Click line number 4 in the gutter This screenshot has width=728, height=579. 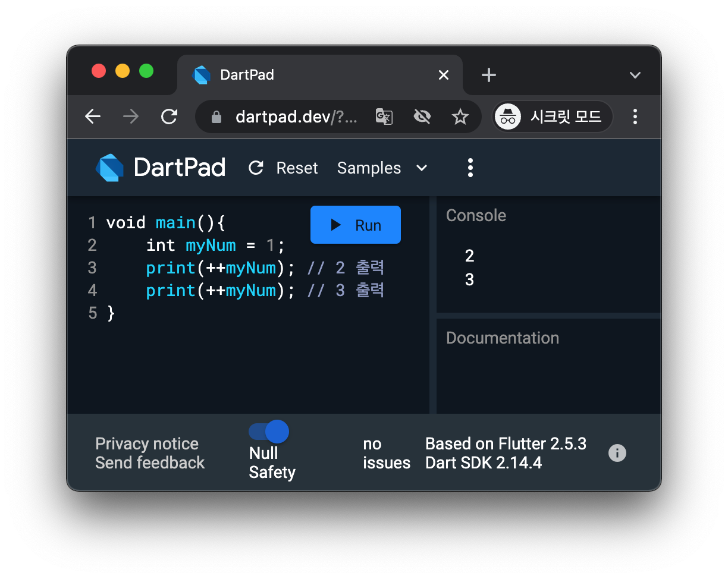(x=92, y=291)
